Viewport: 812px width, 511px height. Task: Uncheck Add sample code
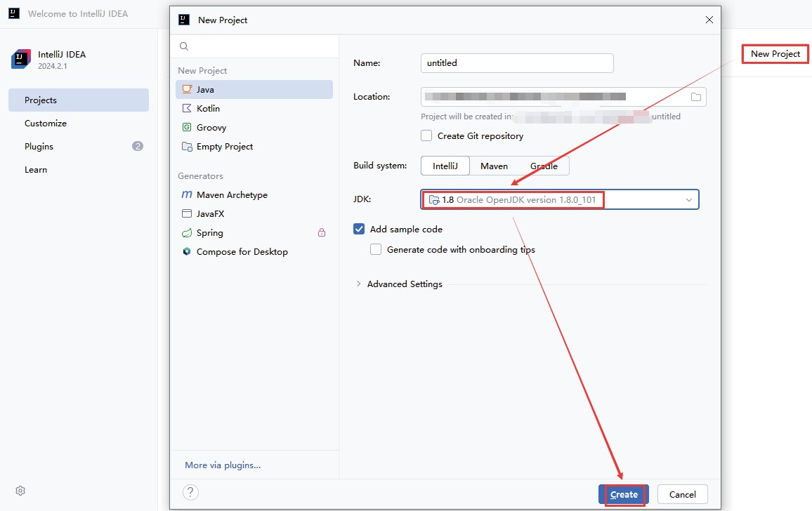(x=359, y=229)
